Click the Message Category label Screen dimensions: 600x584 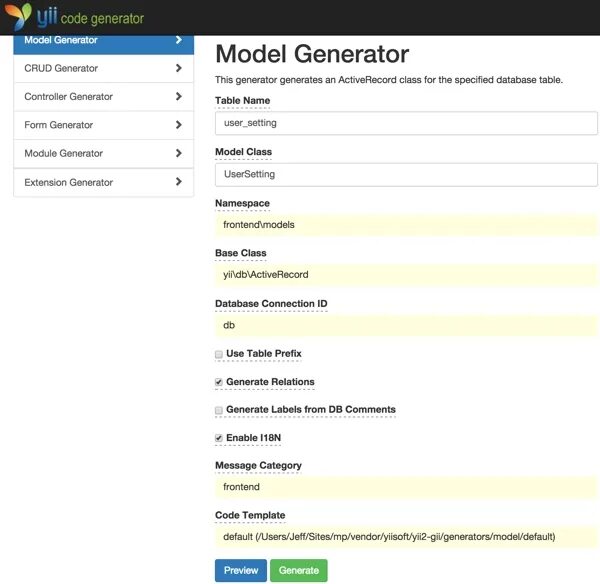[x=258, y=465]
